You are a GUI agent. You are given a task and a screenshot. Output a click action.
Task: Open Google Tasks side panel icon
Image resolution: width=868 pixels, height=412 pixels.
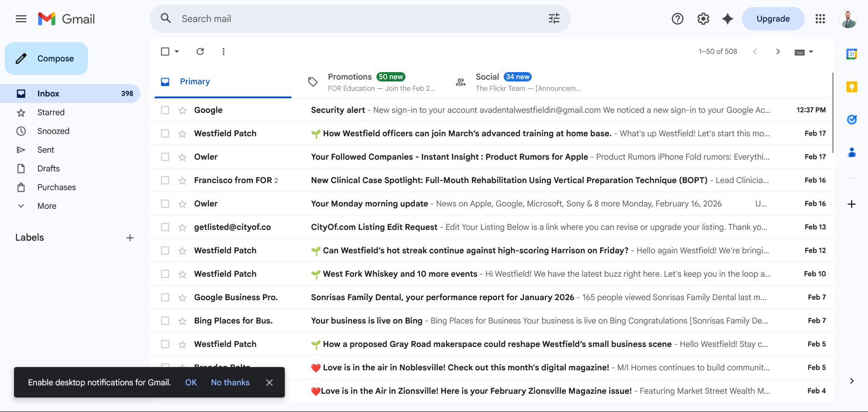852,120
